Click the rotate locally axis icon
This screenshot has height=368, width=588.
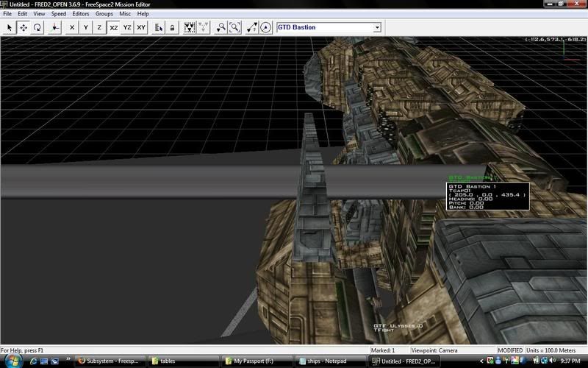tap(54, 27)
